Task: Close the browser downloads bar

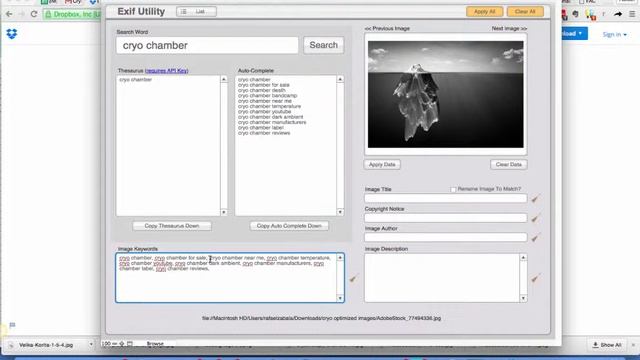Action: pos(633,345)
